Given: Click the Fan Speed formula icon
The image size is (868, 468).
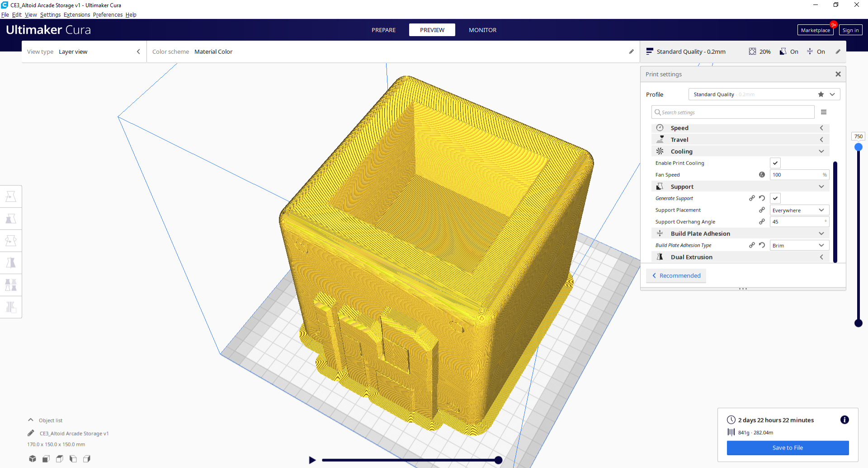Looking at the screenshot, I should pos(762,175).
